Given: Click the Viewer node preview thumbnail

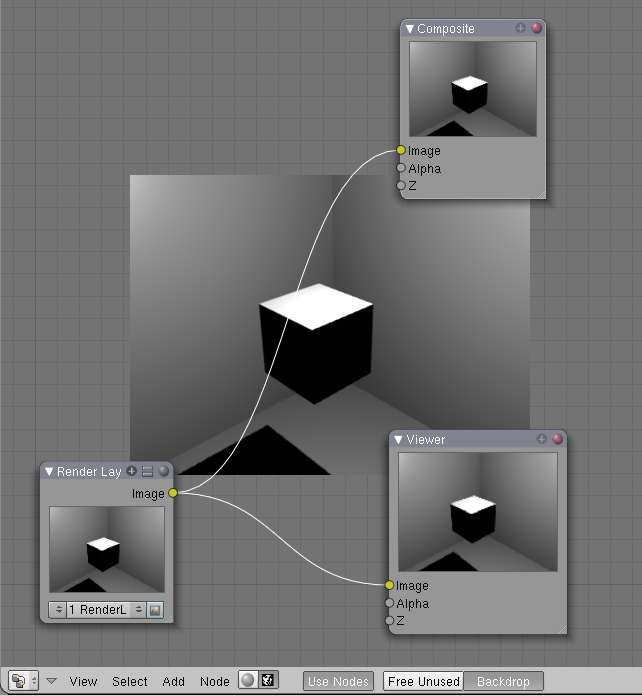Looking at the screenshot, I should (478, 512).
